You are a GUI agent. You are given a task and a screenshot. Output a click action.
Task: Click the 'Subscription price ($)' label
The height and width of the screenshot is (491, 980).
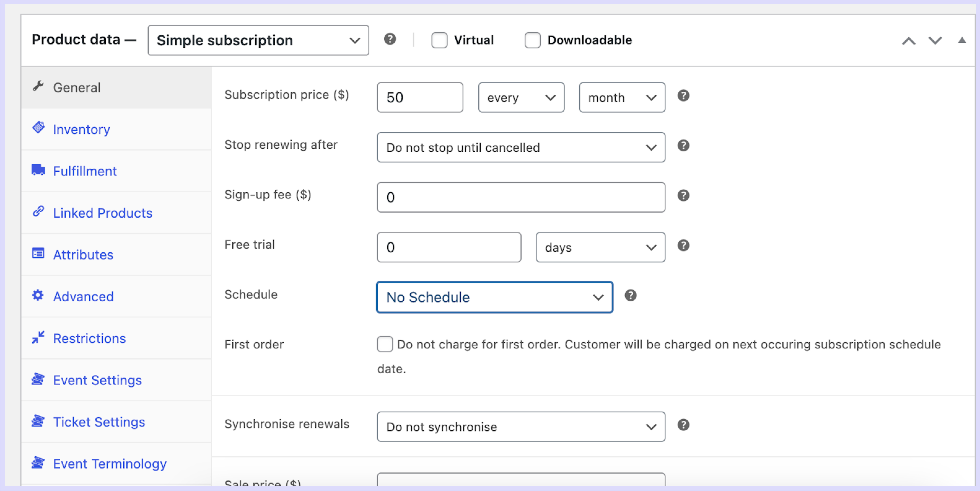(287, 95)
